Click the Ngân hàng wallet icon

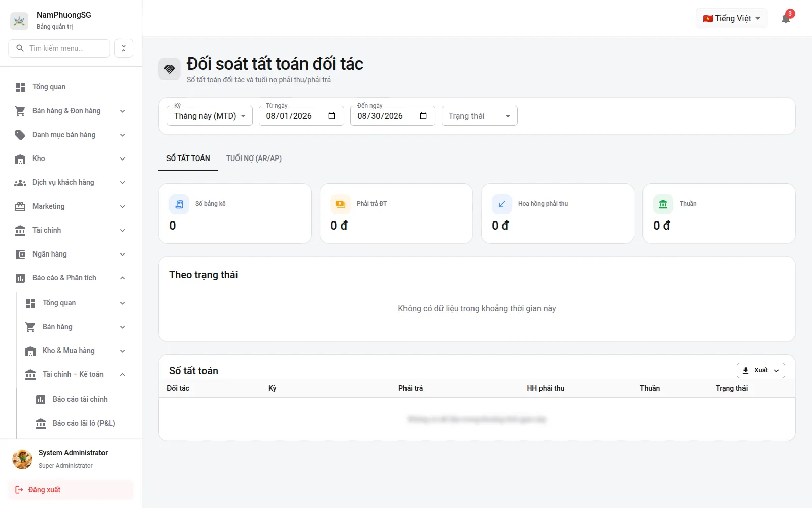point(20,255)
